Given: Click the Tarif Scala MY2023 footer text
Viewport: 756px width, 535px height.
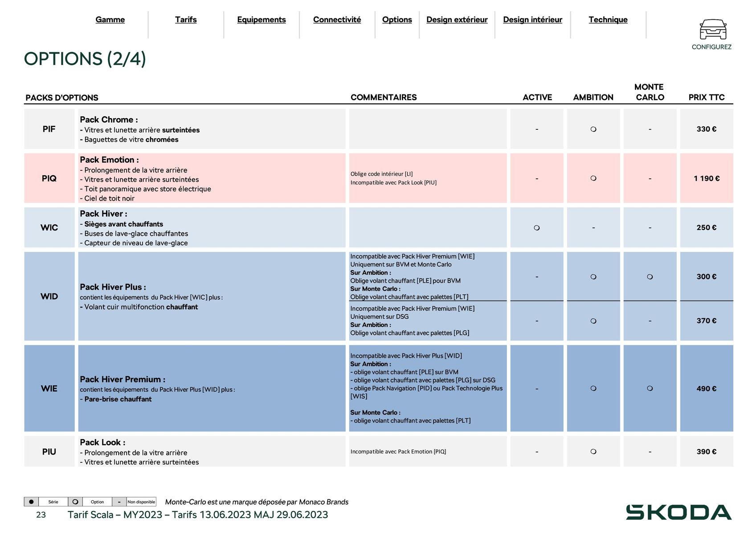Looking at the screenshot, I should pyautogui.click(x=198, y=514).
